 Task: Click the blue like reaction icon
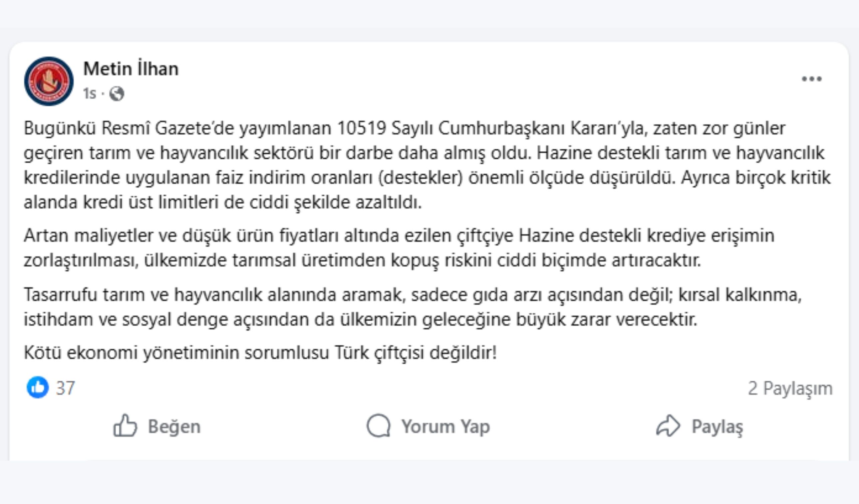(38, 387)
